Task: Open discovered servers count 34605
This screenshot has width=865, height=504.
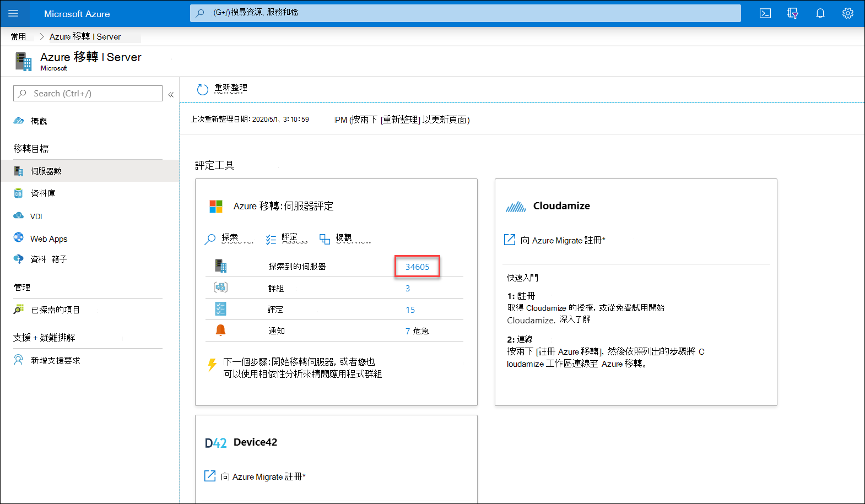Action: click(417, 267)
